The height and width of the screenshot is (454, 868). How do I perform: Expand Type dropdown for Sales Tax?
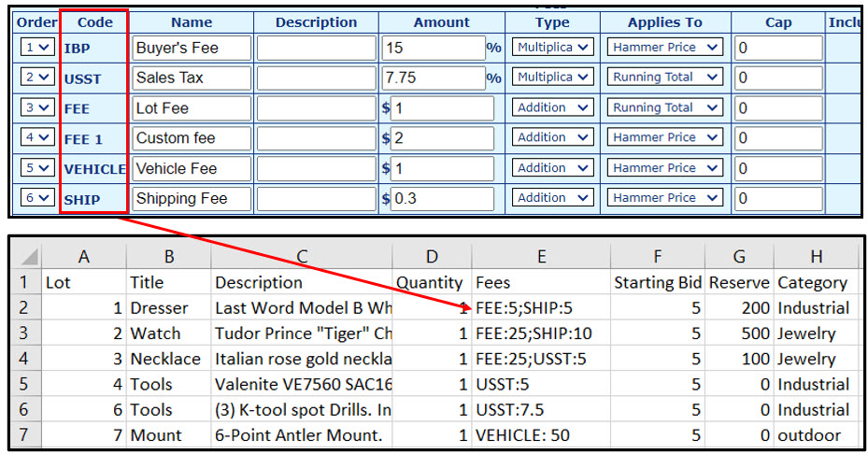(552, 77)
